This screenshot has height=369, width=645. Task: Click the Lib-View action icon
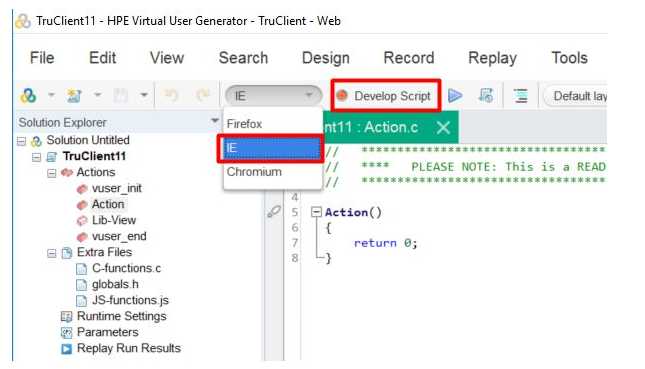click(x=82, y=221)
